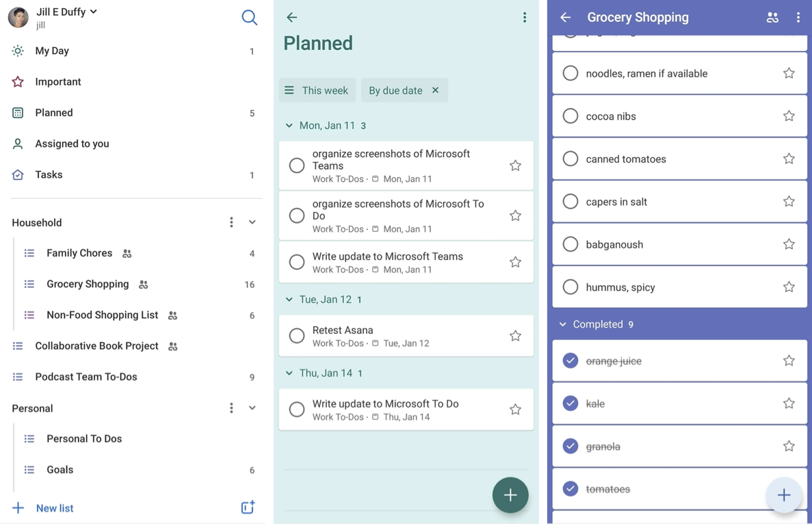Star the Retest Asana task
Image resolution: width=812 pixels, height=524 pixels.
(515, 336)
